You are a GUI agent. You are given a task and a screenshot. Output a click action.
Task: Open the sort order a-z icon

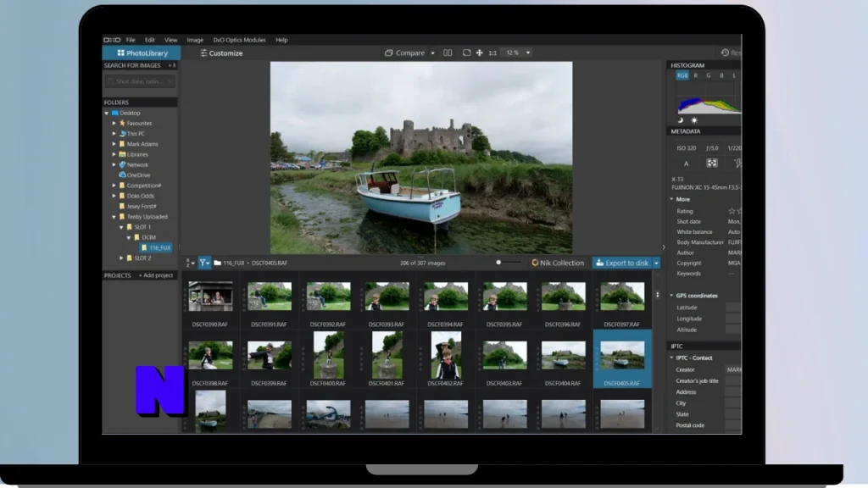pos(190,263)
